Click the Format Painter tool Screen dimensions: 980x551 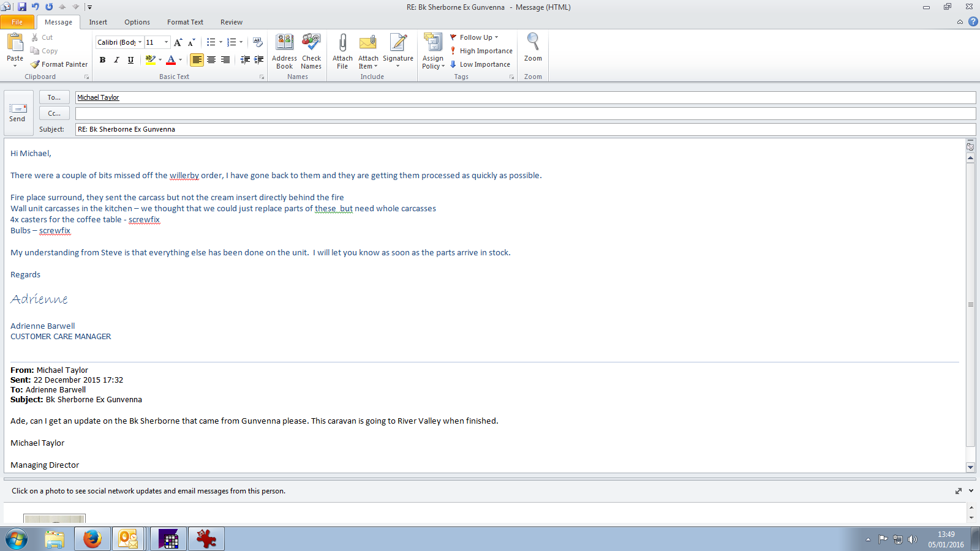click(x=59, y=64)
